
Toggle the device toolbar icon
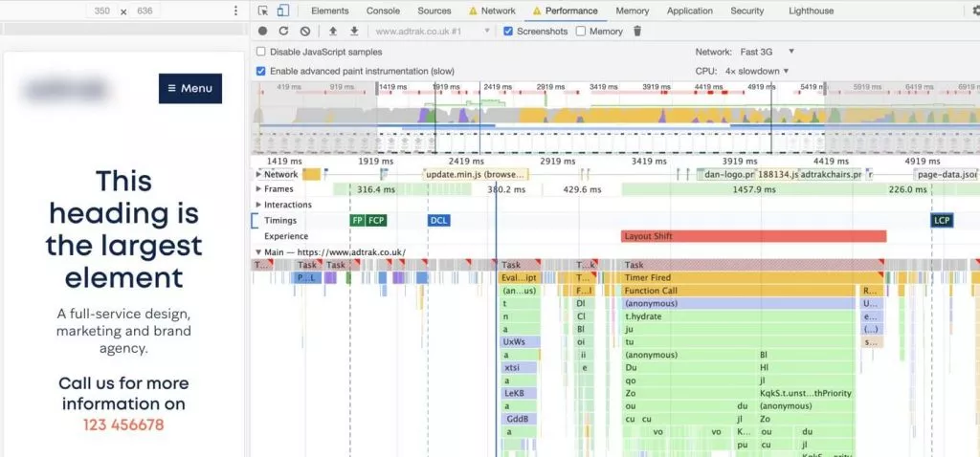pyautogui.click(x=283, y=11)
